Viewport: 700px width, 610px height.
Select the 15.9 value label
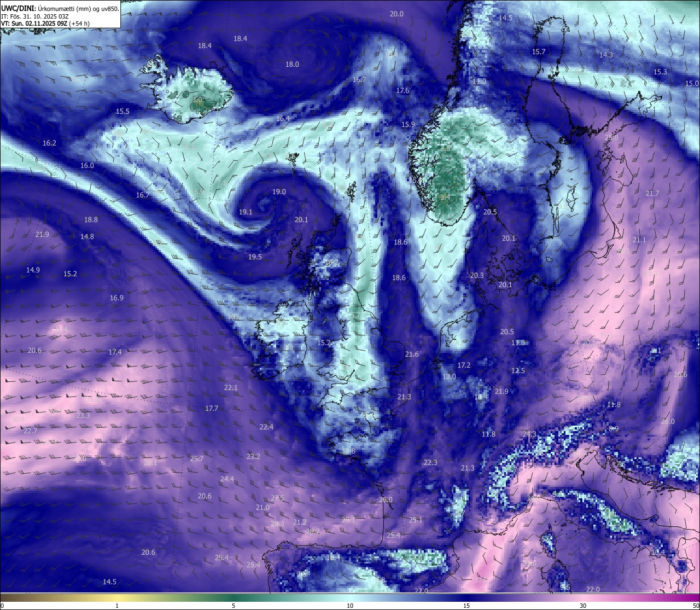click(x=408, y=124)
